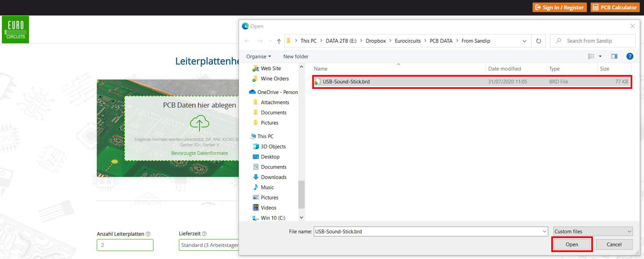This screenshot has height=259, width=644.
Task: Open 3D Objects in navigation pane
Action: tap(273, 147)
